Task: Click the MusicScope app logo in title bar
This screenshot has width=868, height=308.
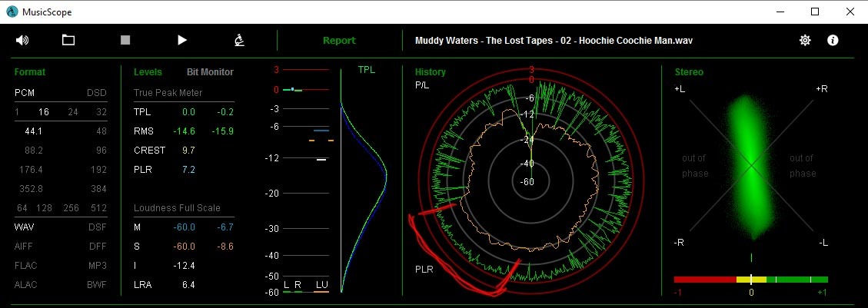Action: coord(12,12)
